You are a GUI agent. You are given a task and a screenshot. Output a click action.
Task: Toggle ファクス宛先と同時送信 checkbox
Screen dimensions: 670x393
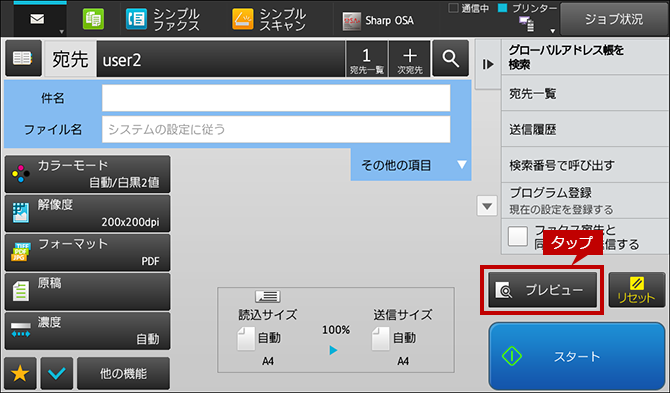[x=518, y=236]
